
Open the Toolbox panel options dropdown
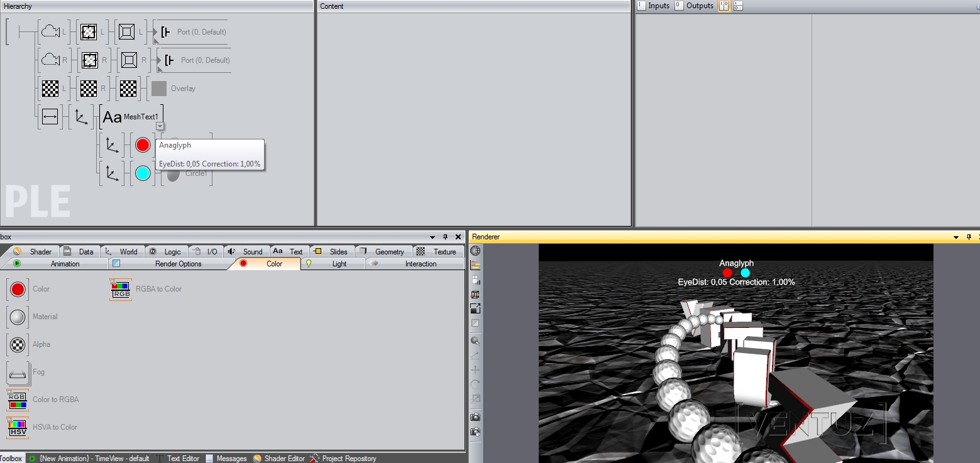tap(432, 237)
